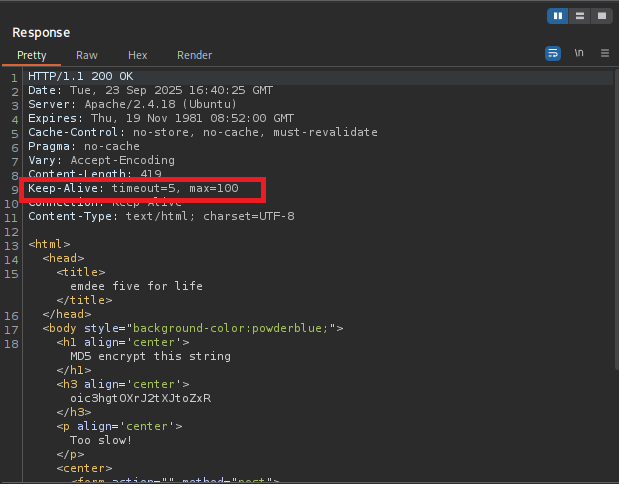Click the 'MD5 encrypt this string' text
619x484 pixels.
tap(150, 356)
